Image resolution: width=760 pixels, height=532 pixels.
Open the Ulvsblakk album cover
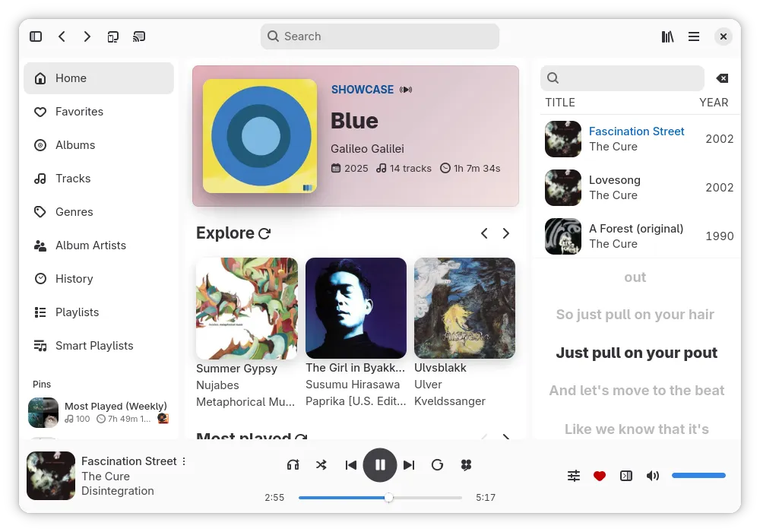[465, 308]
